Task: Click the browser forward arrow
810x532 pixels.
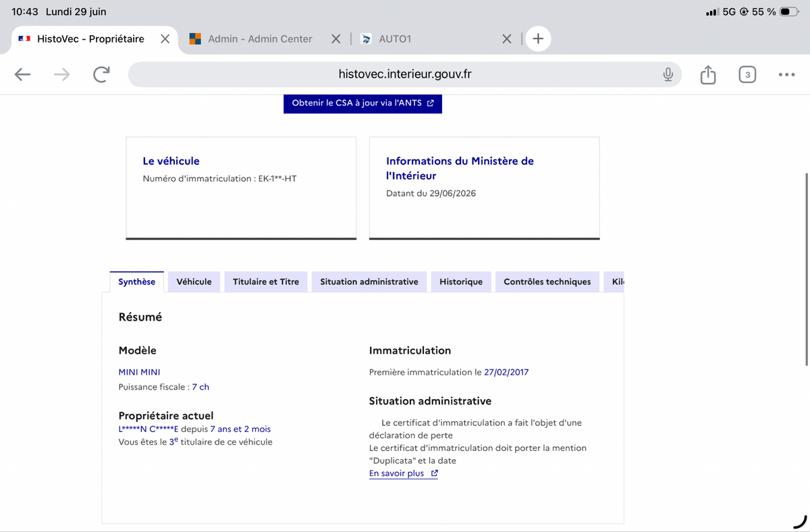Action: 61,74
